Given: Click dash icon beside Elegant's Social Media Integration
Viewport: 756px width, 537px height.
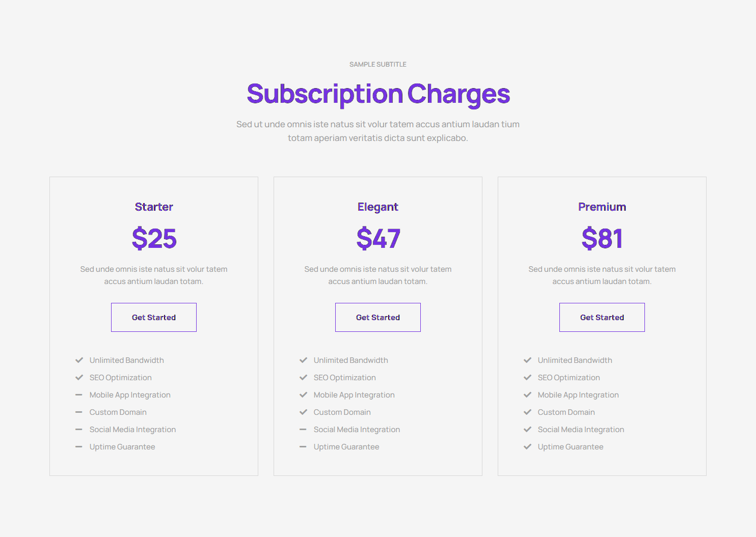Looking at the screenshot, I should (303, 430).
